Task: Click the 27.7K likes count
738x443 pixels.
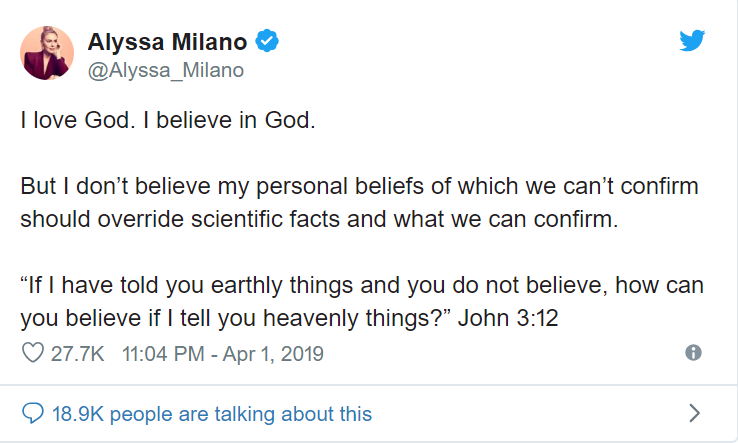Action: (78, 354)
